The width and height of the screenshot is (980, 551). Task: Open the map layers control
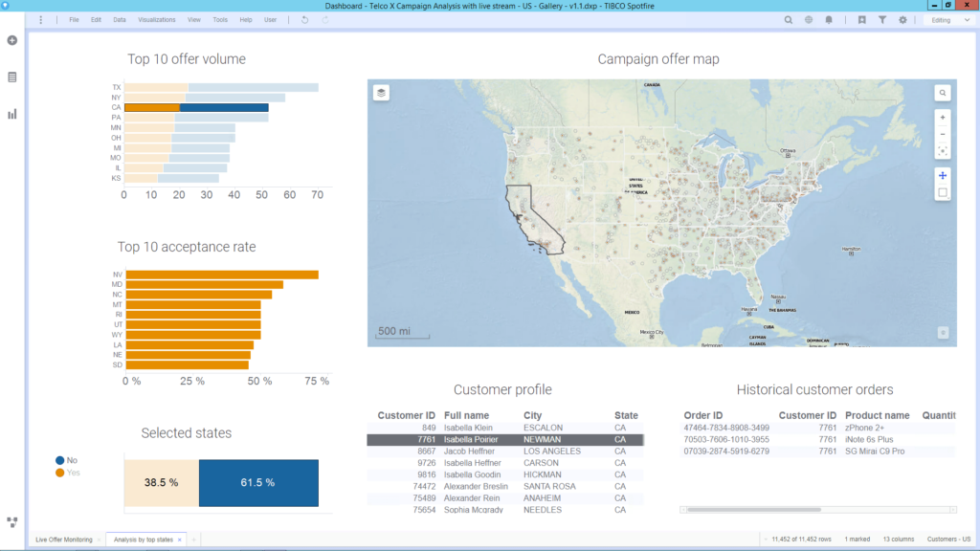(x=382, y=91)
